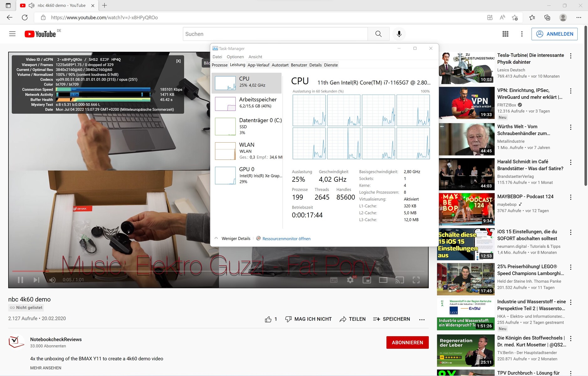
Task: Add this page to favorites
Action: [x=515, y=18]
